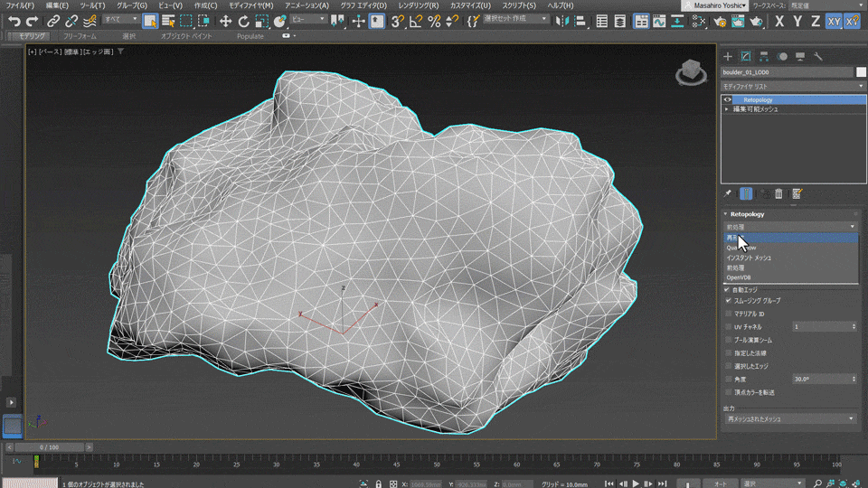Open the Create tab (plus icon) in command panel
Screen dimensions: 868x488
(x=728, y=56)
